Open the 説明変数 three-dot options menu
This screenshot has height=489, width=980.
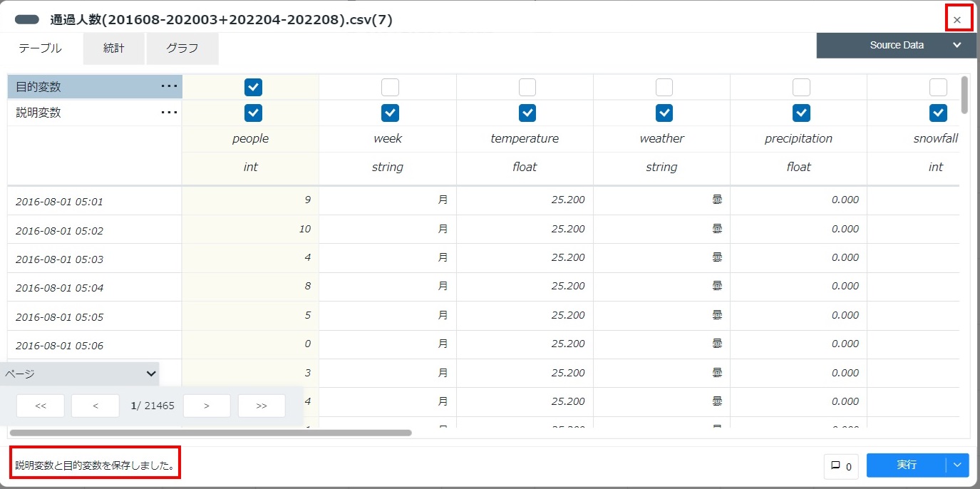click(169, 113)
